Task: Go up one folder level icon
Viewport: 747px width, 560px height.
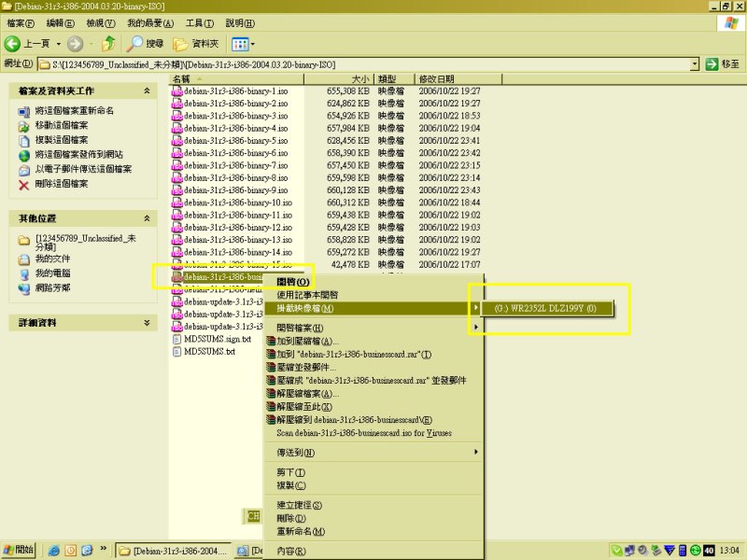Action: [109, 44]
